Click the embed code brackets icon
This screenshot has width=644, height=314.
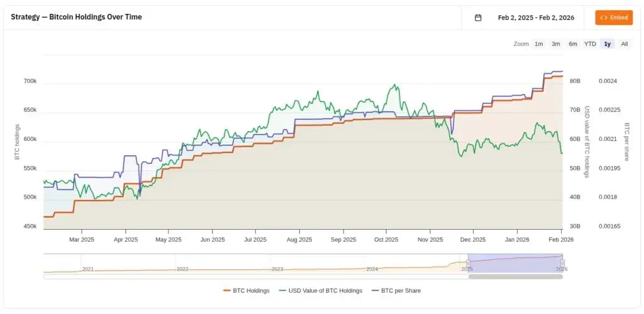603,18
